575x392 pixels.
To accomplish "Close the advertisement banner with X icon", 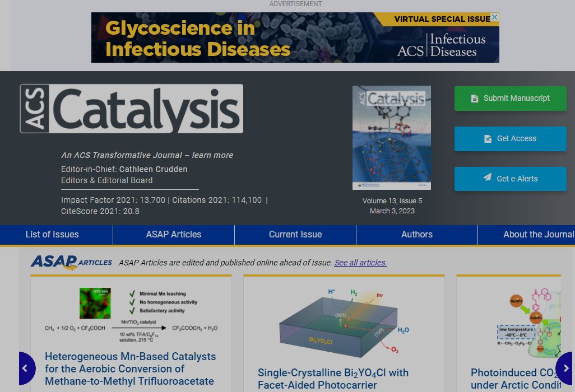I will [494, 17].
